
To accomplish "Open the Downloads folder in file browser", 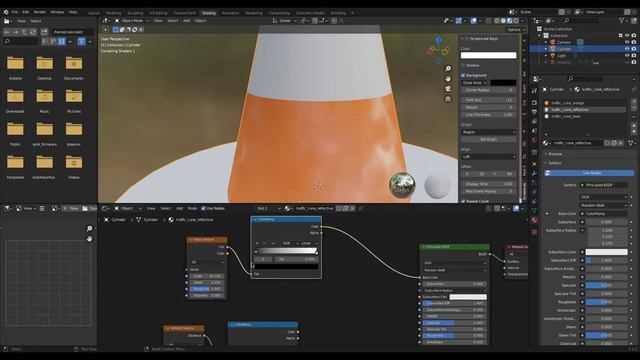I will click(x=15, y=101).
